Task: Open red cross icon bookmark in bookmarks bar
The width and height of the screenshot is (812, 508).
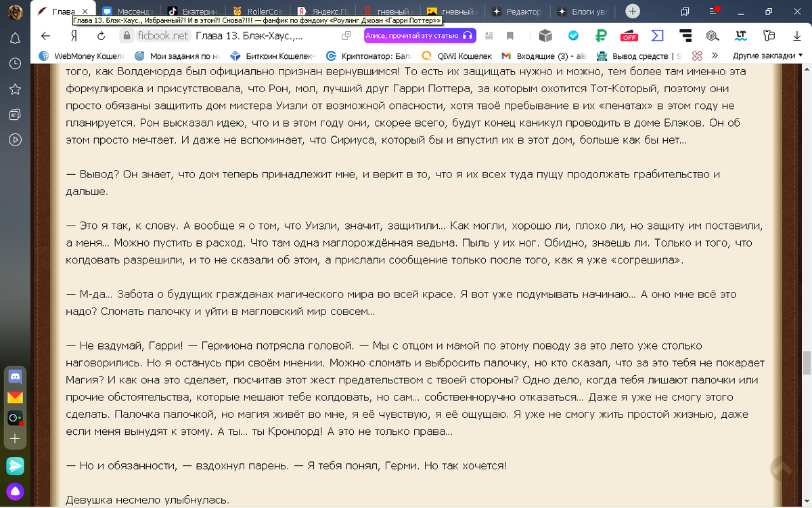Action: click(697, 56)
